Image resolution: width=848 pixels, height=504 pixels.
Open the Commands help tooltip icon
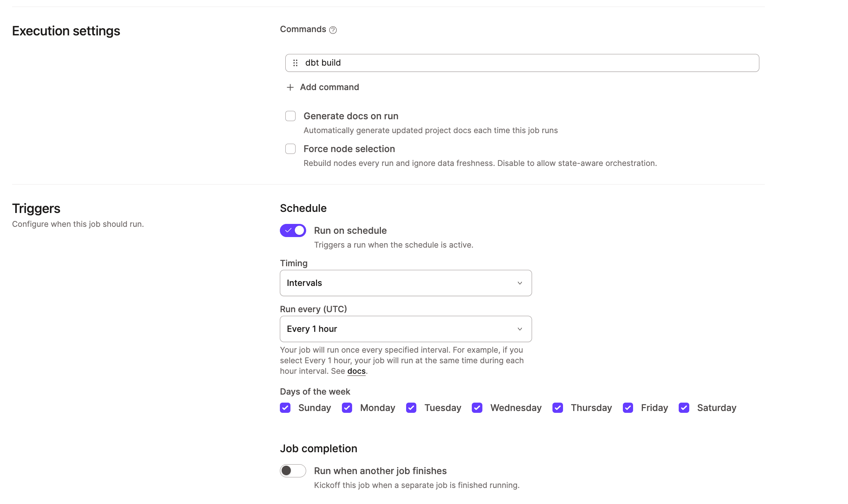point(334,30)
